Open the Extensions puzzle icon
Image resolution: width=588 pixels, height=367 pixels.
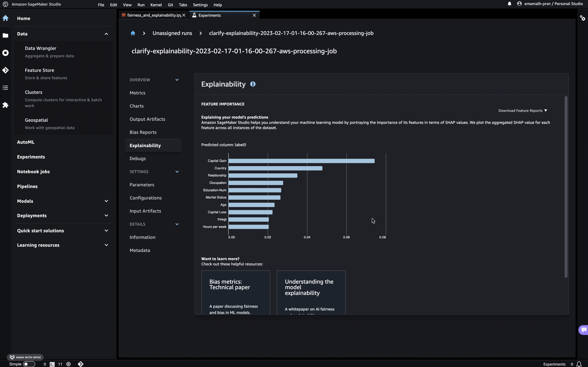coord(5,105)
